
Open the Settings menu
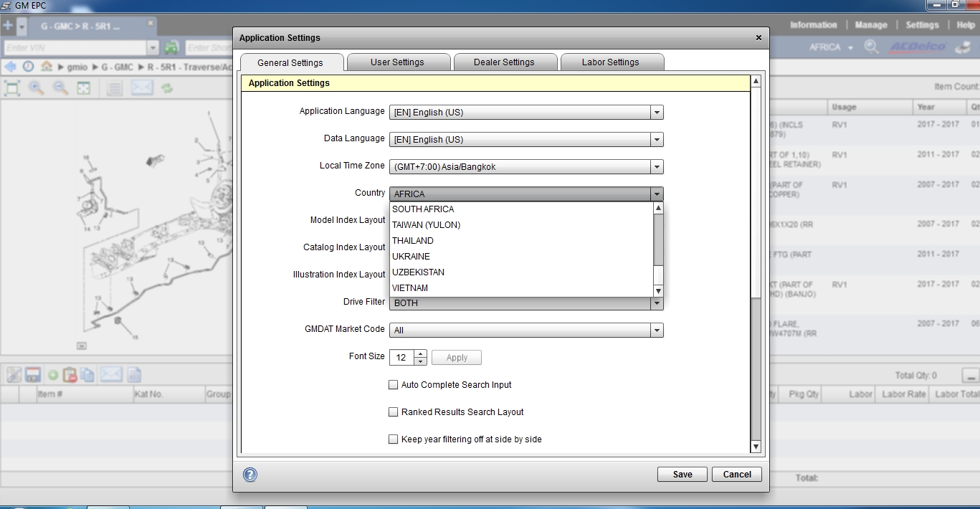[922, 25]
